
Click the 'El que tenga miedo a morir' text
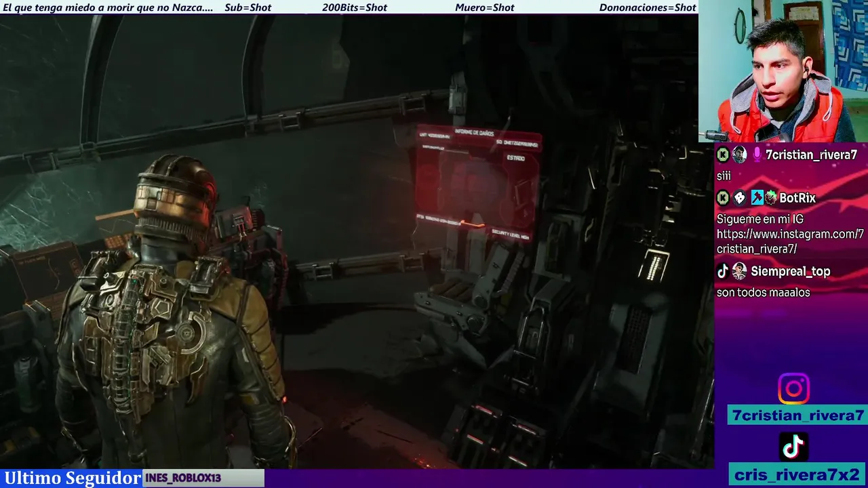pyautogui.click(x=108, y=7)
